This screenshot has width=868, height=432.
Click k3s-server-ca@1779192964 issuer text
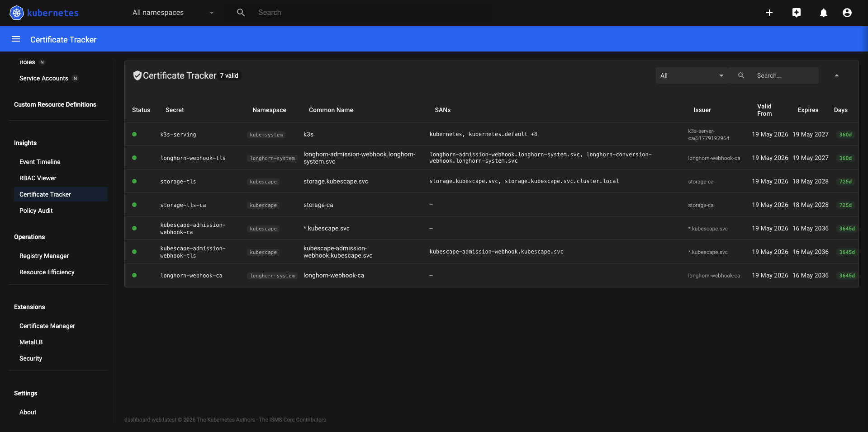[x=709, y=135]
